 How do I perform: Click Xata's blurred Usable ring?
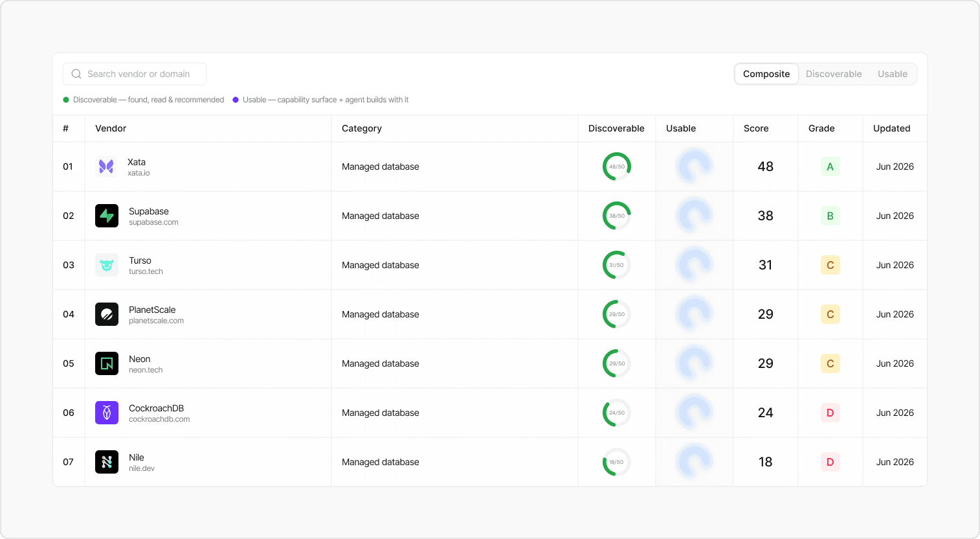(x=695, y=166)
